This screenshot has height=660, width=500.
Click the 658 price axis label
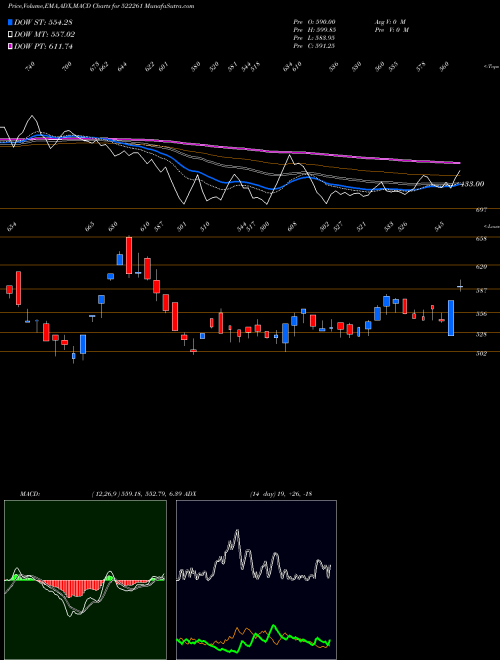(x=481, y=239)
